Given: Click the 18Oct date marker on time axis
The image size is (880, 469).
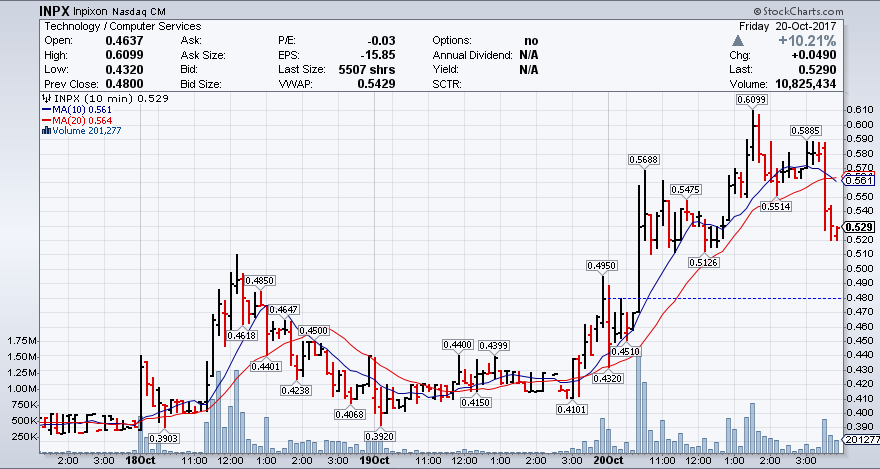Looking at the screenshot, I should click(140, 460).
